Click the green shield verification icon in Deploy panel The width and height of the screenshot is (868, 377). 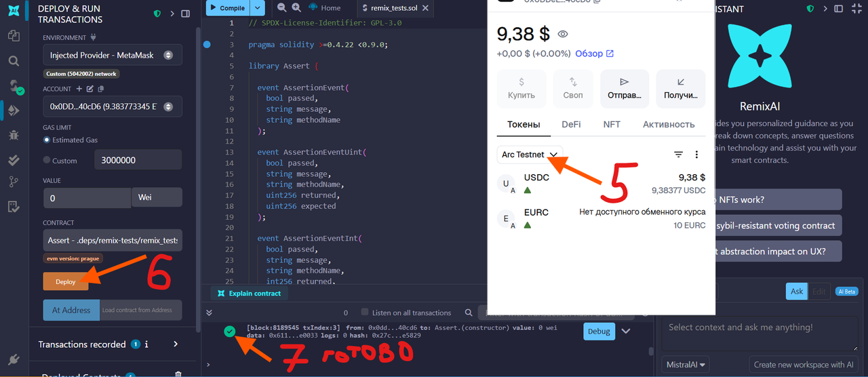tap(157, 14)
